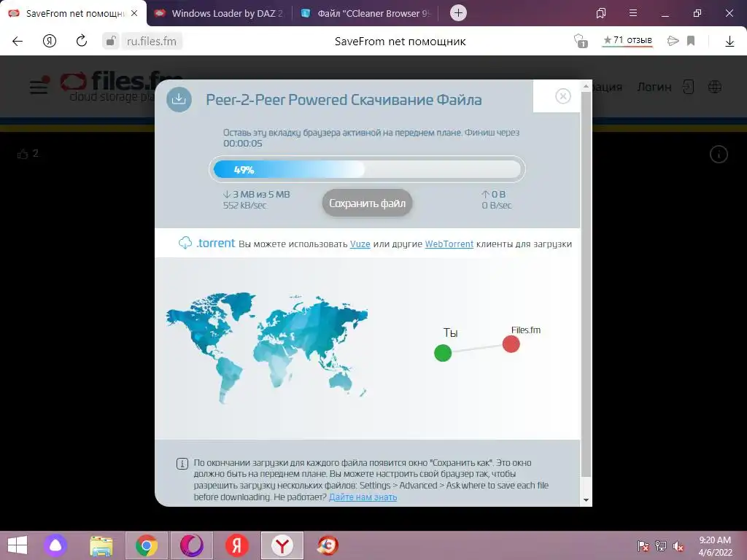The height and width of the screenshot is (560, 747).
Task: Open the red Yandex Я taskbar icon
Action: (237, 545)
